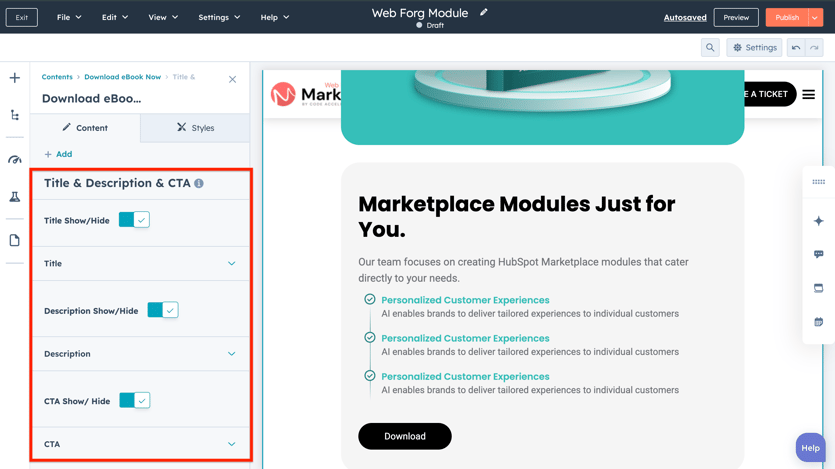Click the Preview button
The image size is (835, 469).
735,17
